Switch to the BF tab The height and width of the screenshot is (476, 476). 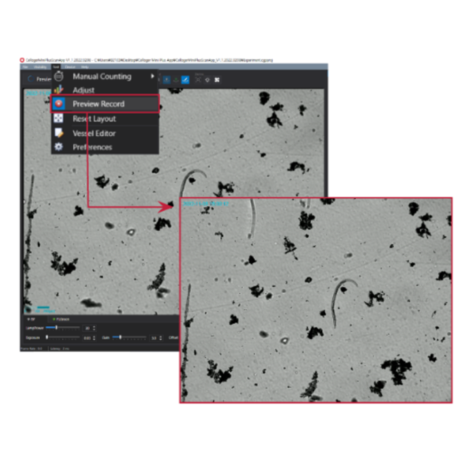(30, 320)
